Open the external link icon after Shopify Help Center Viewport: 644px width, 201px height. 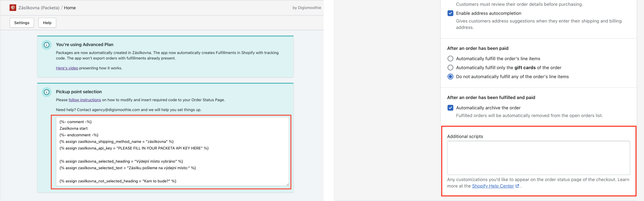[x=517, y=186]
